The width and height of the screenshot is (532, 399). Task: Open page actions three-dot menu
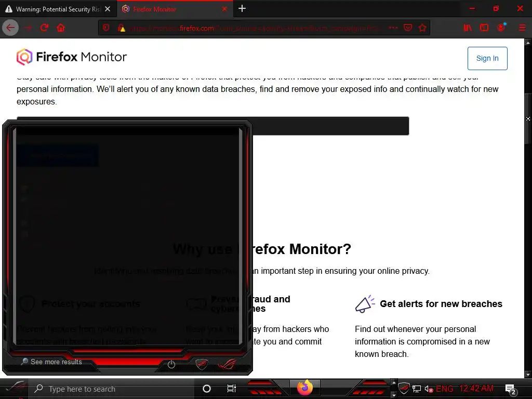393,28
